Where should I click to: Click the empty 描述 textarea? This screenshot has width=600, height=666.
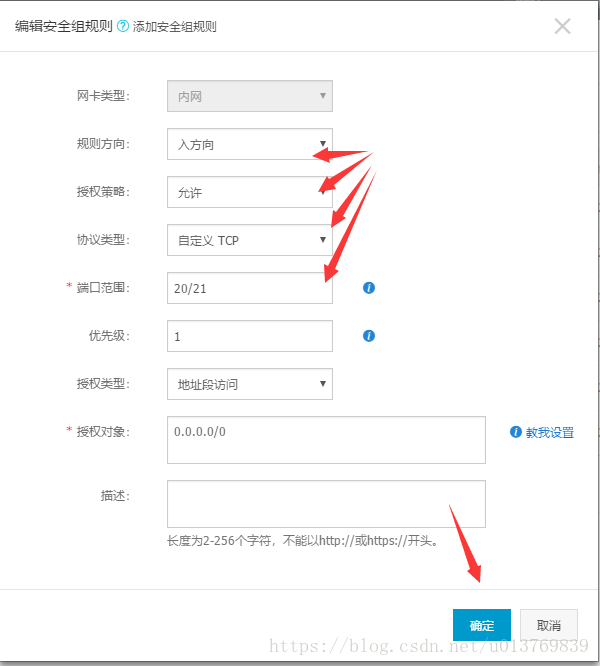coord(326,504)
